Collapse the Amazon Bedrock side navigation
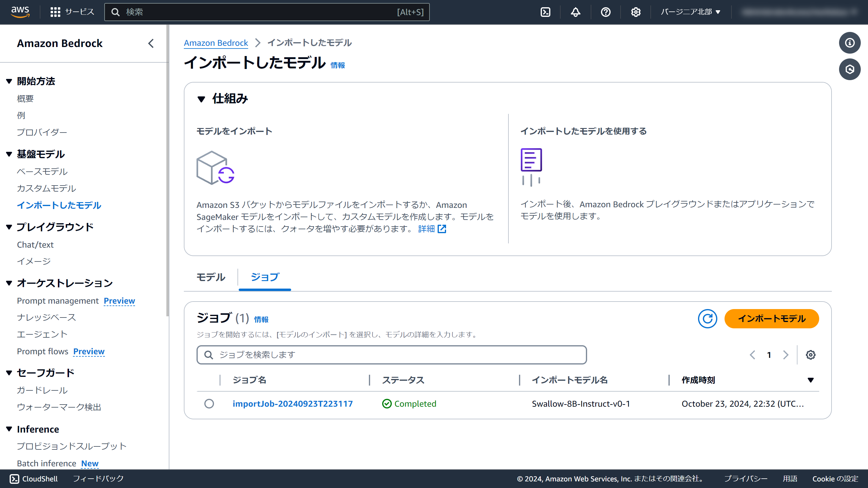Image resolution: width=868 pixels, height=488 pixels. (x=151, y=43)
